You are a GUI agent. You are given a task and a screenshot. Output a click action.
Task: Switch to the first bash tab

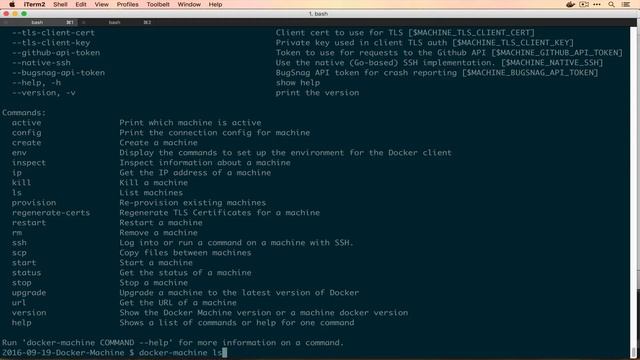tap(40, 22)
